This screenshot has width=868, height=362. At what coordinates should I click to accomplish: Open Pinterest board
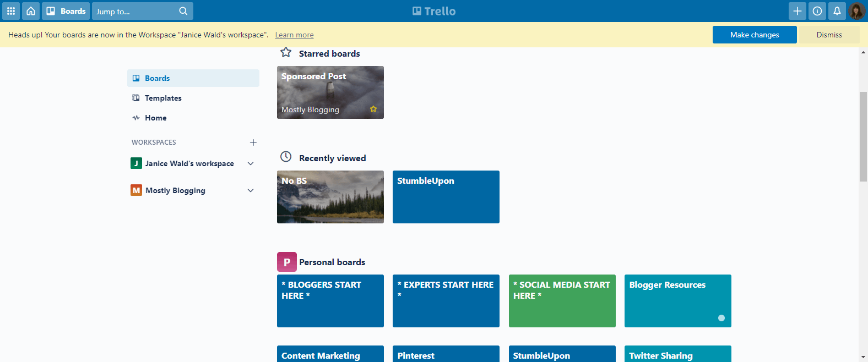click(446, 354)
